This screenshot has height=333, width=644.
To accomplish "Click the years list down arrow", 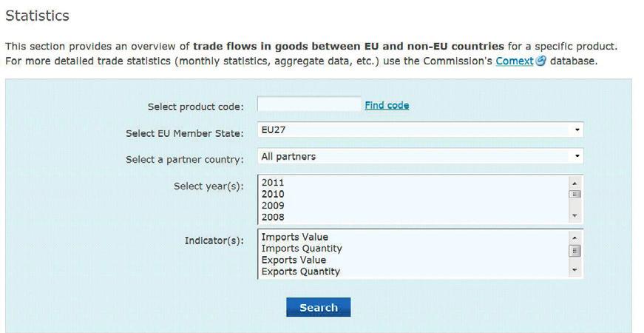I will (574, 216).
